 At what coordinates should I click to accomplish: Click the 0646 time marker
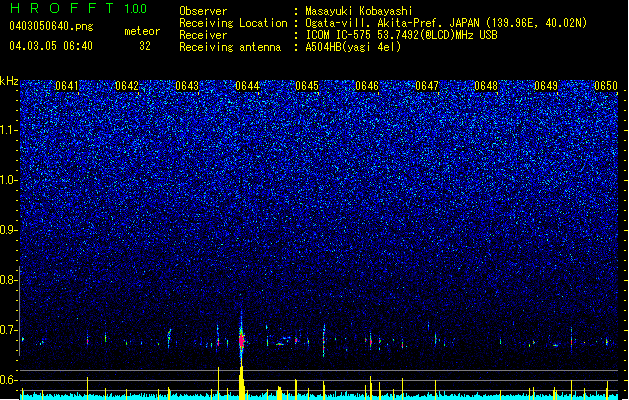(x=367, y=86)
